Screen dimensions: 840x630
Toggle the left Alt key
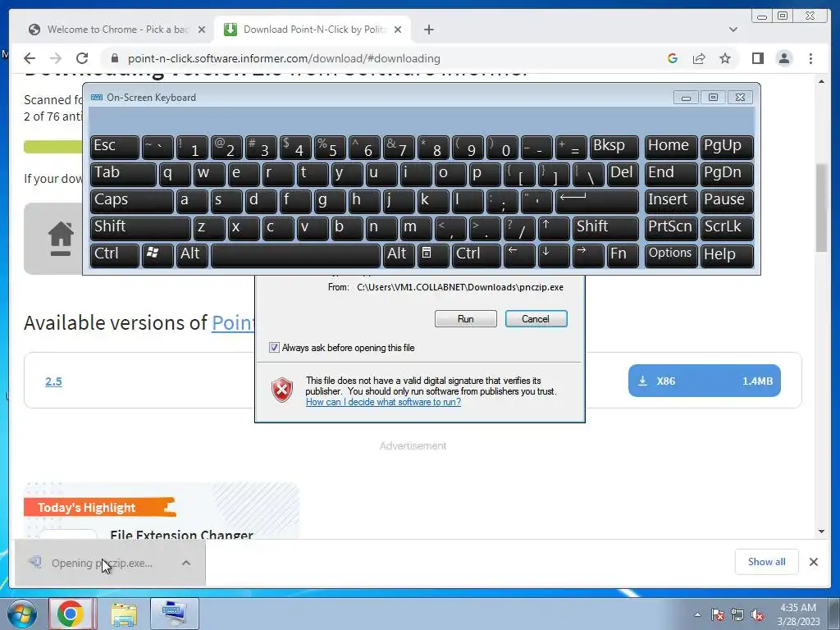[192, 254]
